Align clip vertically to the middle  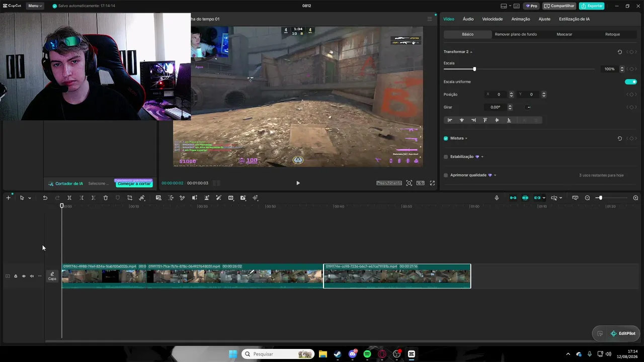497,120
